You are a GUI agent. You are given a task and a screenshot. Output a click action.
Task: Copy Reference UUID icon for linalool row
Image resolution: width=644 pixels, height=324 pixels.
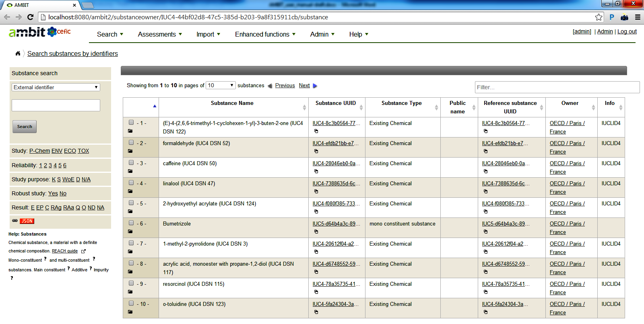pyautogui.click(x=485, y=191)
